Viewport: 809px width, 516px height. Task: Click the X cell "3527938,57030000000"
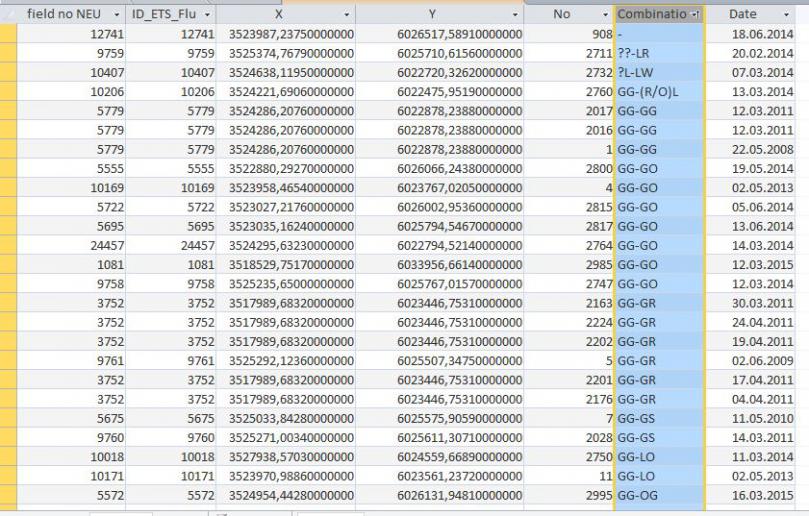(x=286, y=457)
